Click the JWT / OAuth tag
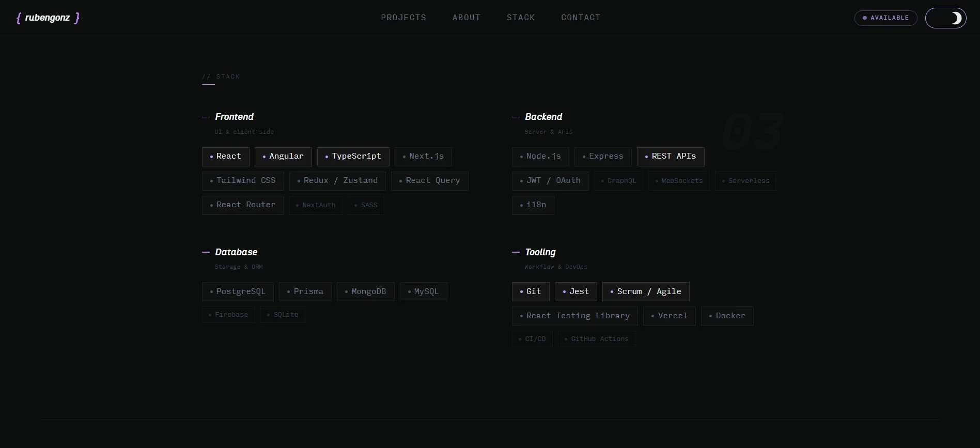This screenshot has width=980, height=448. click(x=550, y=181)
